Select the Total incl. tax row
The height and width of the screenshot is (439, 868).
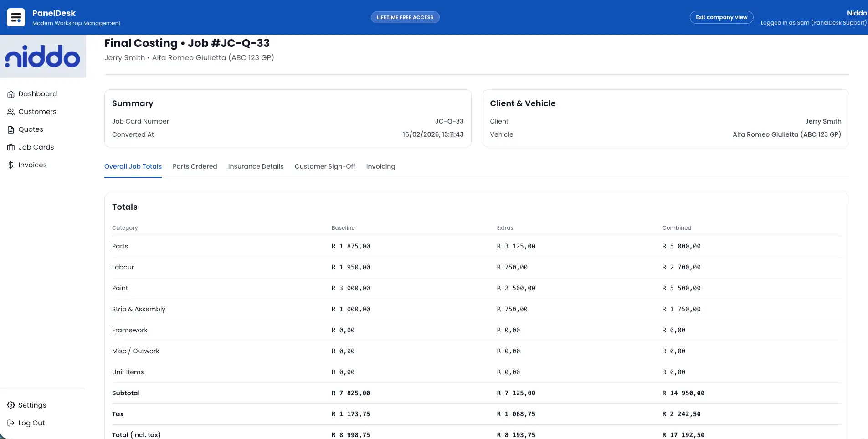pyautogui.click(x=136, y=434)
